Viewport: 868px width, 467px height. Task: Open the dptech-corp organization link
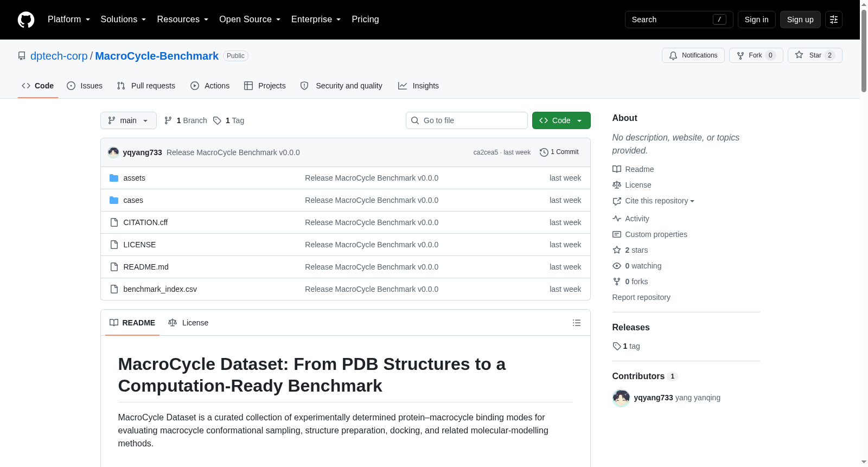[x=59, y=56]
